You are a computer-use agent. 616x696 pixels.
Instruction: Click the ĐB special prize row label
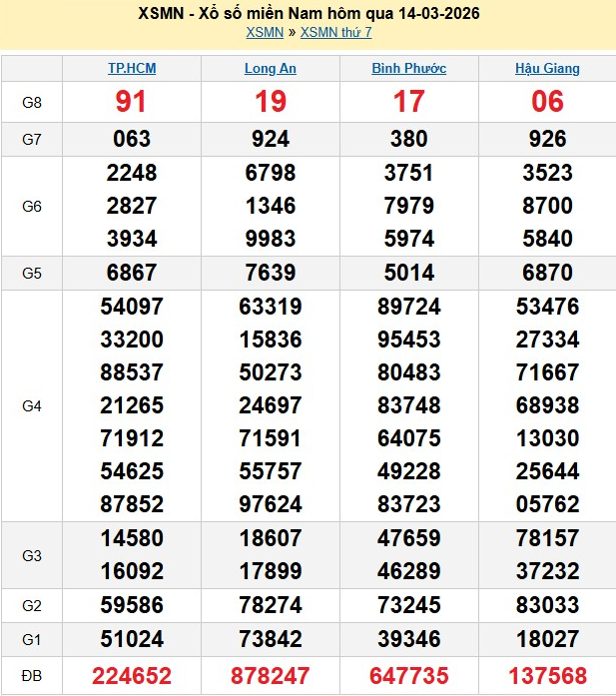[32, 676]
